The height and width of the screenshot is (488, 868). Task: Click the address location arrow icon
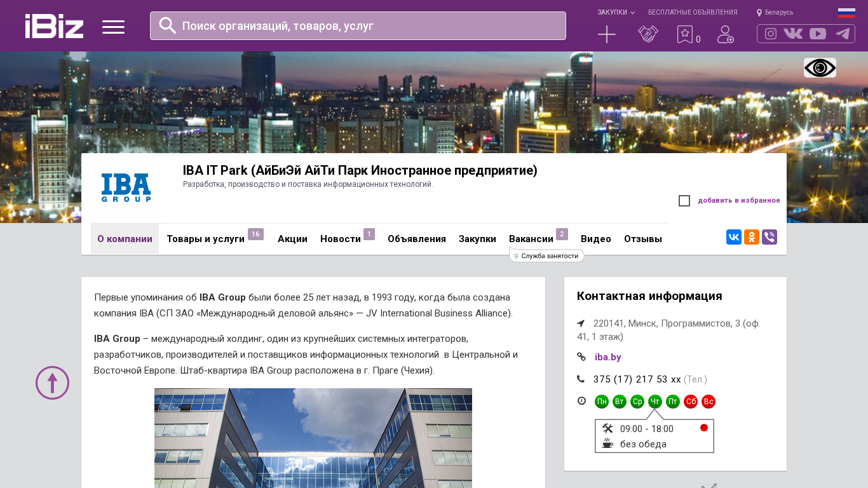click(x=581, y=323)
